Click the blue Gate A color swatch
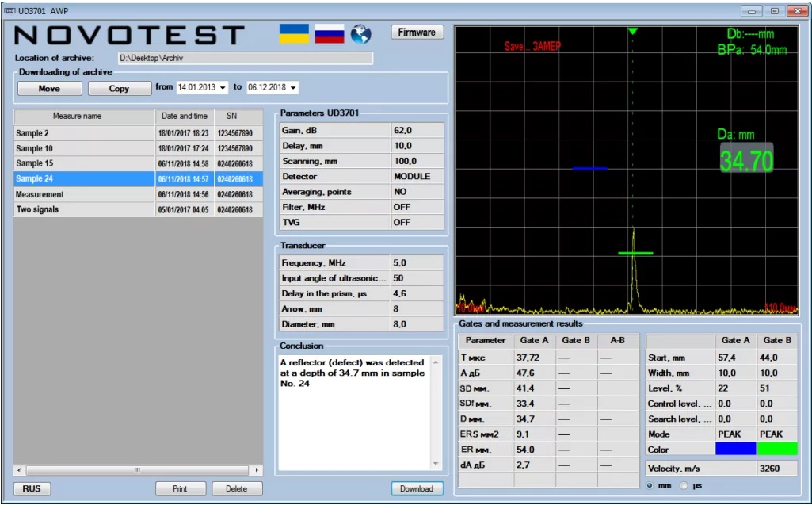 pos(735,449)
